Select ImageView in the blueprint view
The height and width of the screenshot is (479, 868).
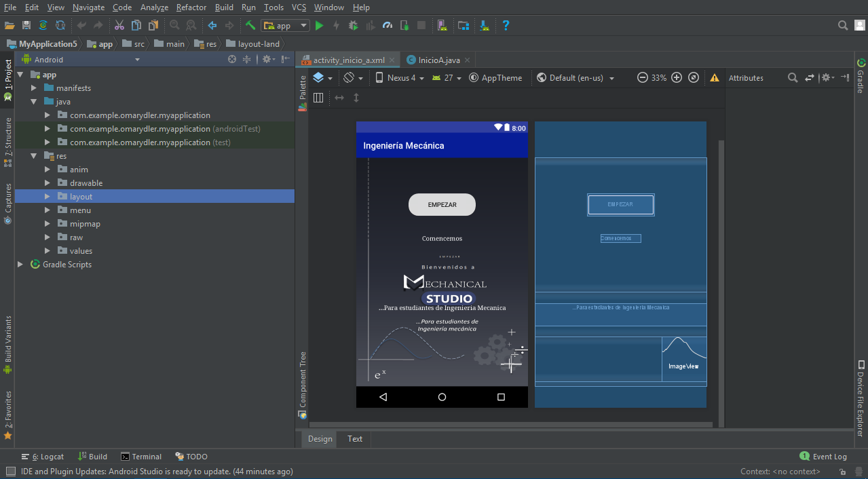pyautogui.click(x=684, y=359)
